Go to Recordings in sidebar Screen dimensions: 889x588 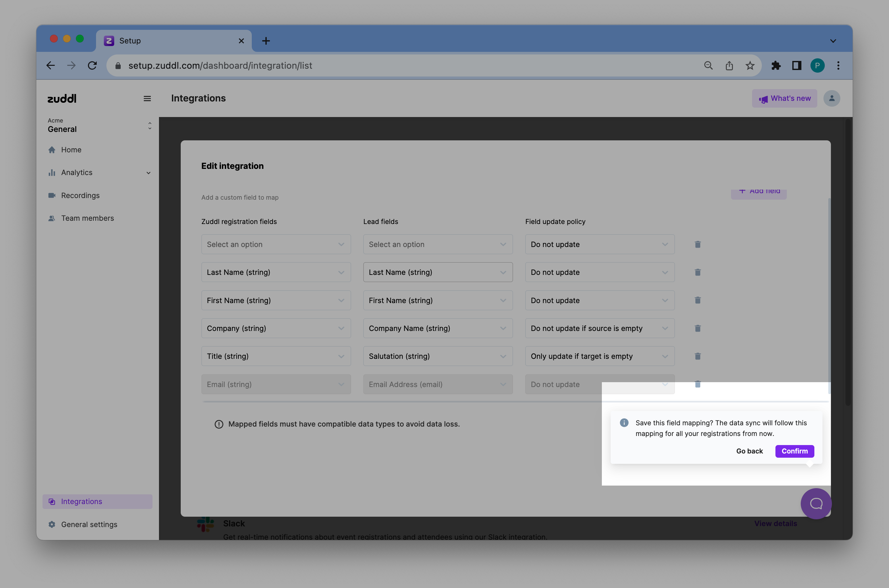click(80, 195)
